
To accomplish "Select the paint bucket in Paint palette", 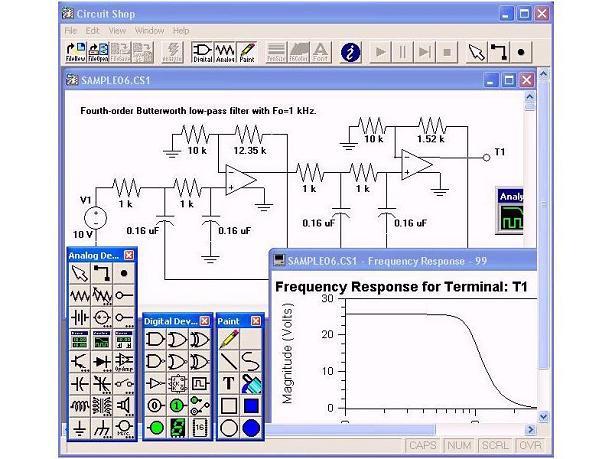I will point(251,384).
